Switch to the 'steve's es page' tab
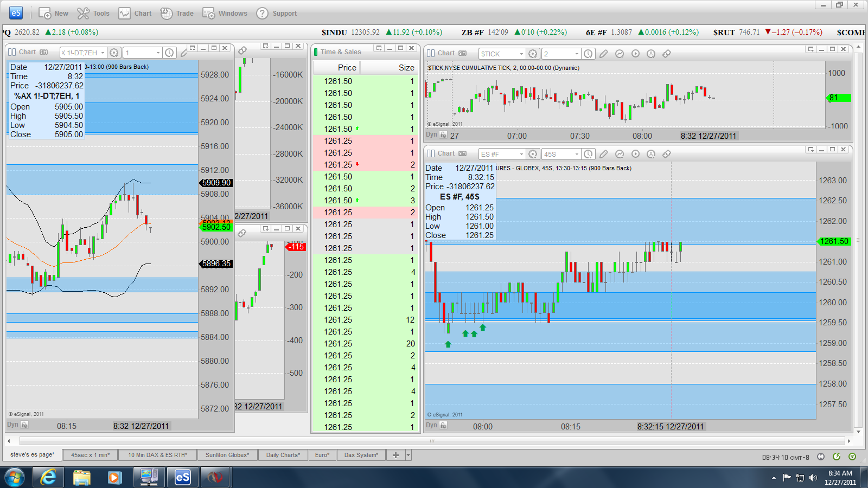The image size is (868, 488). [x=33, y=455]
